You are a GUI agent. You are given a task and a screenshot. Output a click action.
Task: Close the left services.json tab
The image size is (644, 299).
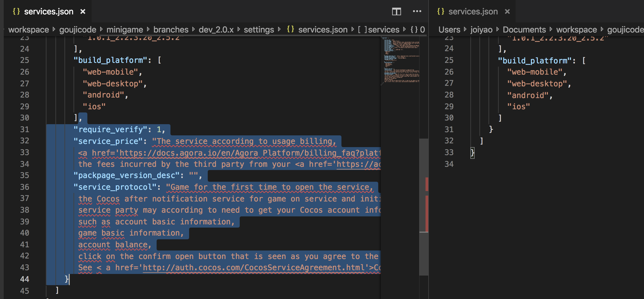pyautogui.click(x=83, y=11)
